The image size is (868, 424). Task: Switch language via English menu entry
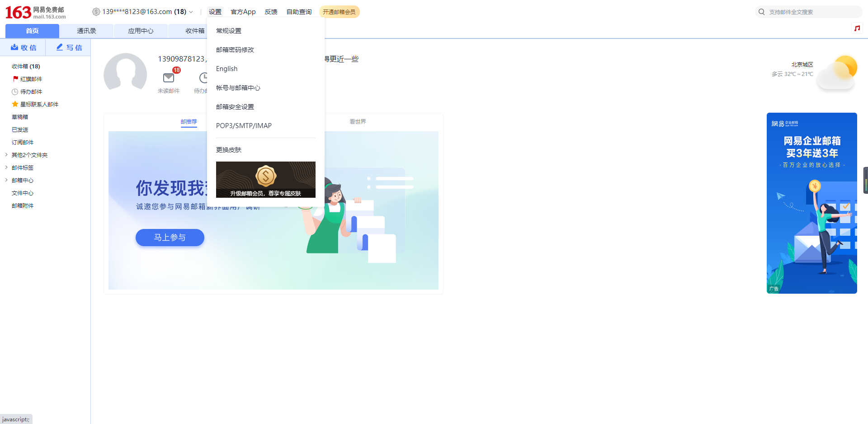click(x=226, y=69)
